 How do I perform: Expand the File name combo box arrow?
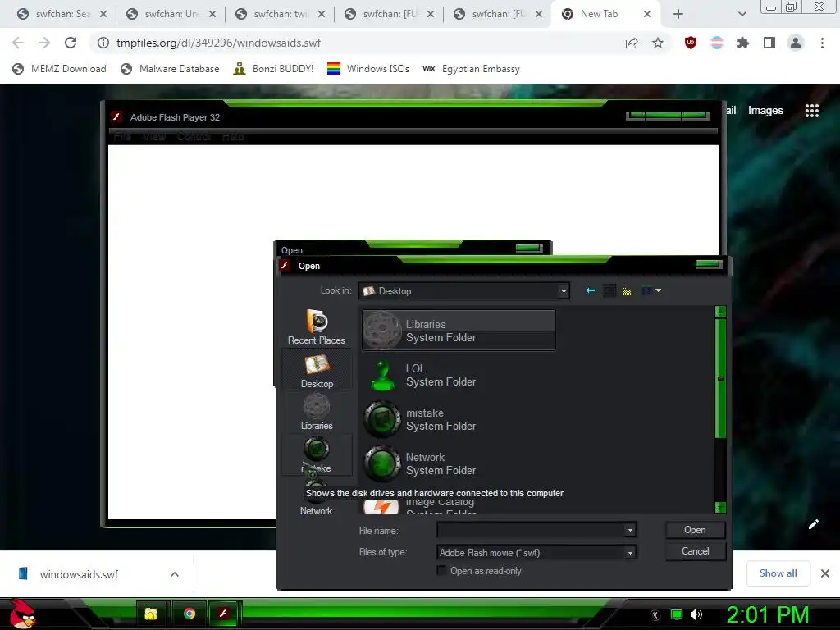pyautogui.click(x=630, y=531)
